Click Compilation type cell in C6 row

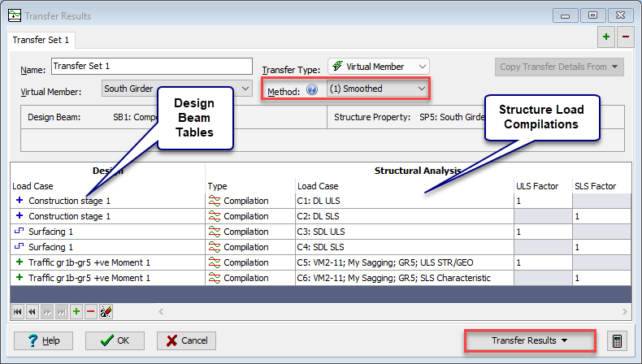(x=250, y=278)
